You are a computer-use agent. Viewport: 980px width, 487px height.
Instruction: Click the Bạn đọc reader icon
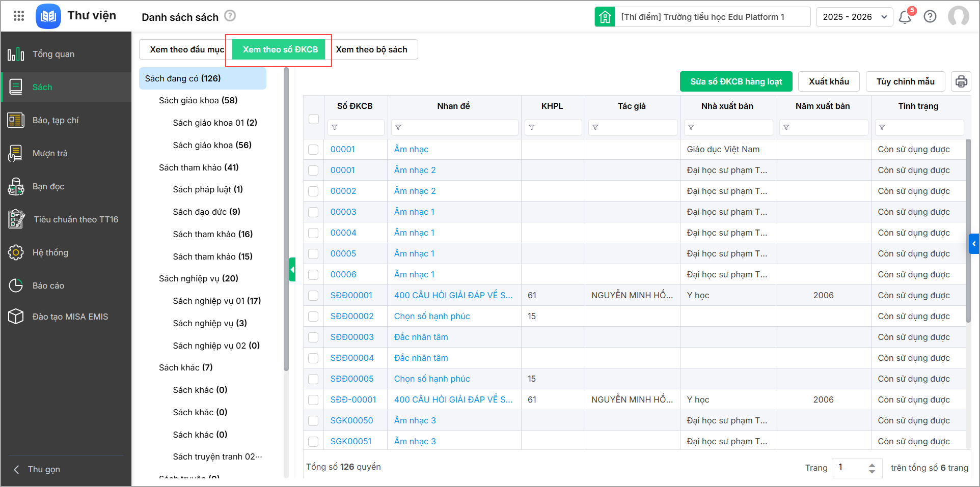(x=16, y=186)
